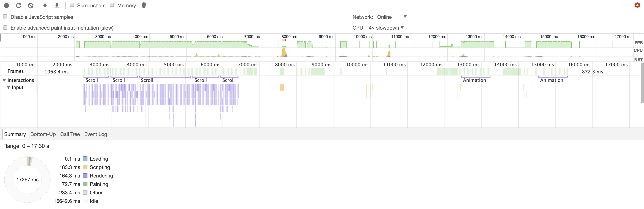Switch to the Call Tree tab
Screen dimensions: 644x209
click(x=70, y=134)
